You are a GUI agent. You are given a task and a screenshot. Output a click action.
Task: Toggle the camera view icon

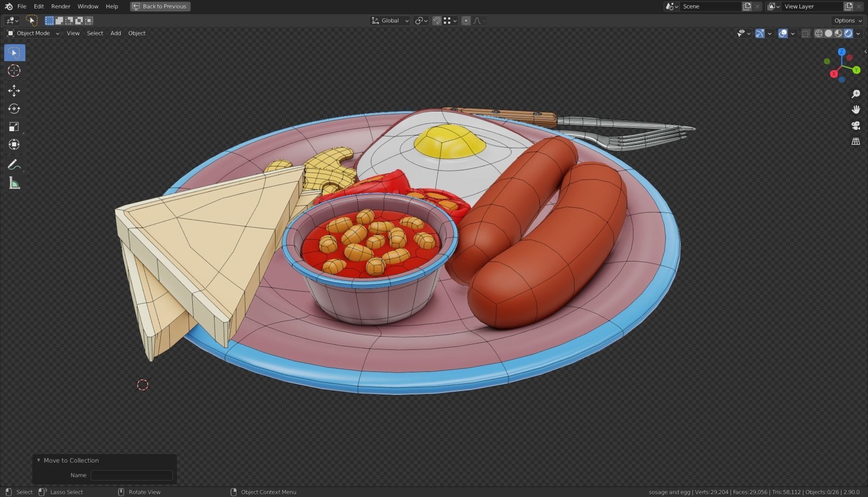856,126
